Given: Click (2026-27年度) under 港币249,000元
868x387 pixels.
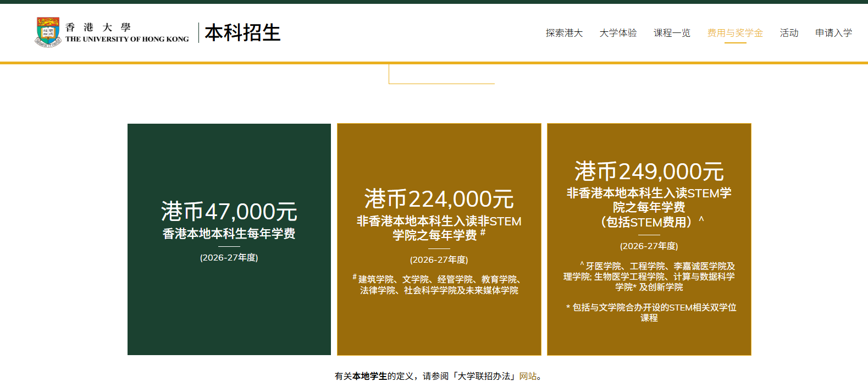Looking at the screenshot, I should (x=649, y=246).
